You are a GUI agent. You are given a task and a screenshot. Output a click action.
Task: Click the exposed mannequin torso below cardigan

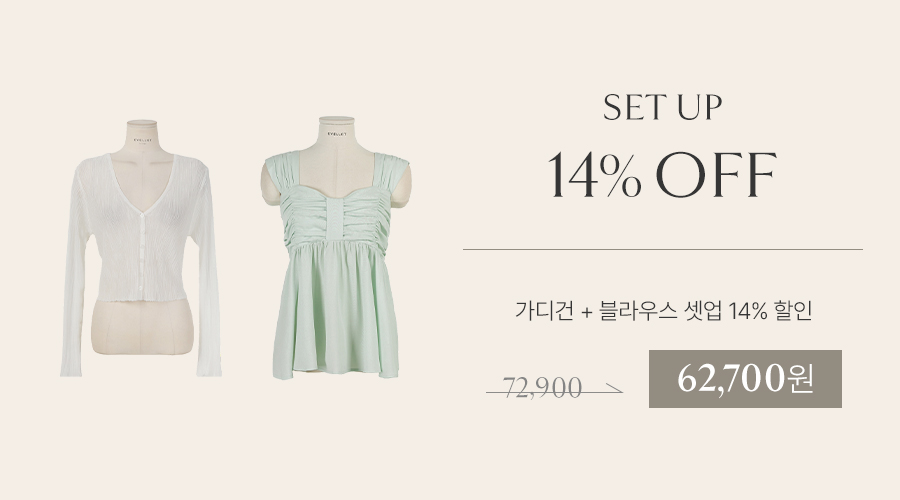tap(142, 326)
